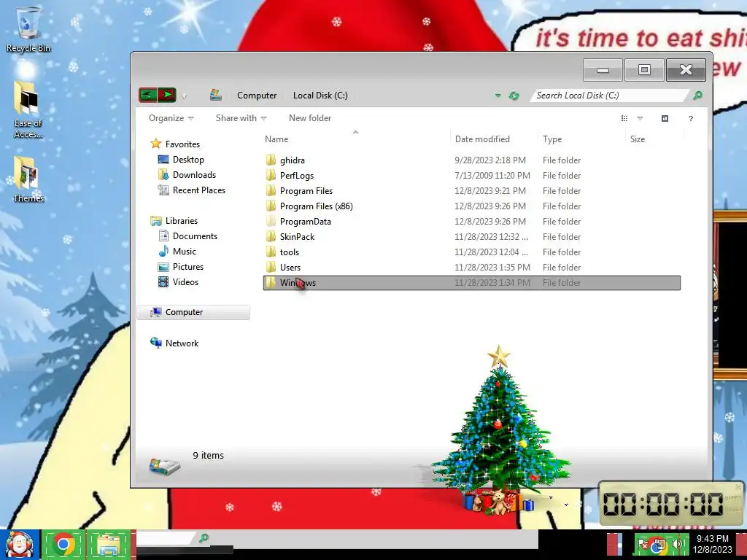Open the Action Center flag in tray
Screen dimensions: 747x560
(x=643, y=544)
